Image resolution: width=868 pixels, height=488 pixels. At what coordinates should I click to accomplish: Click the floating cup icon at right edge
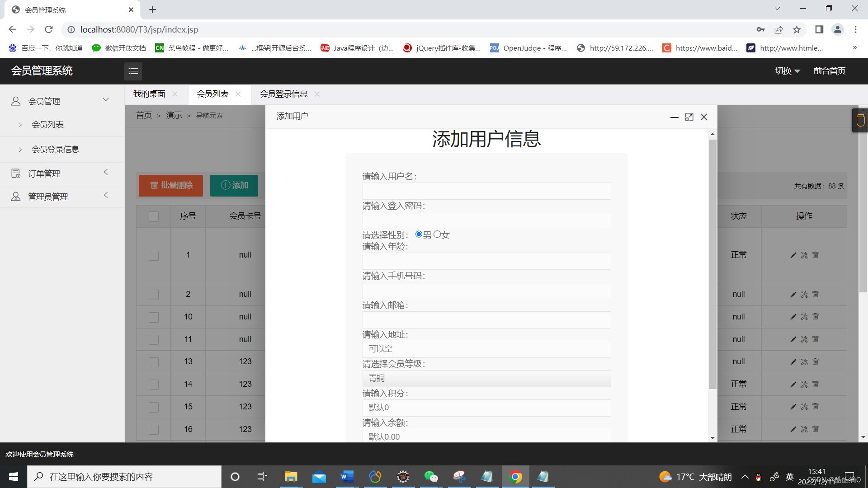click(x=860, y=120)
